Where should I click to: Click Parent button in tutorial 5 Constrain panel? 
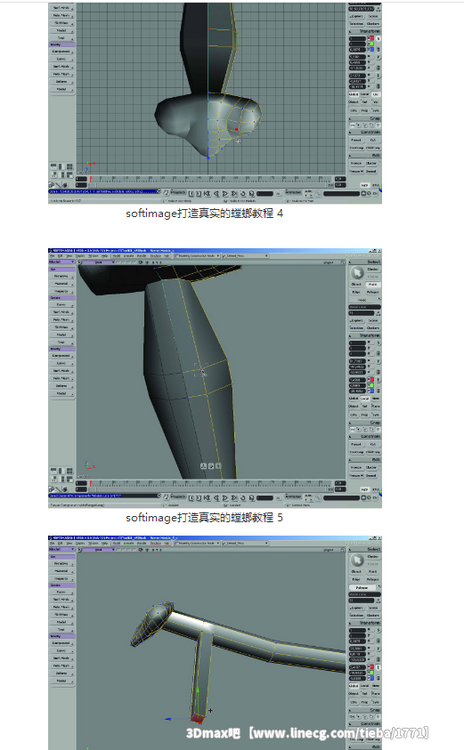[356, 444]
